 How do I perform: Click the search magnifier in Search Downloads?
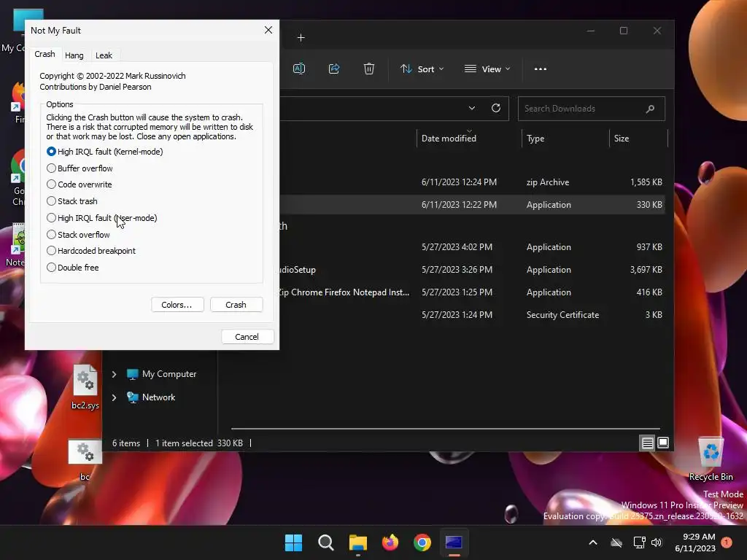tap(650, 109)
